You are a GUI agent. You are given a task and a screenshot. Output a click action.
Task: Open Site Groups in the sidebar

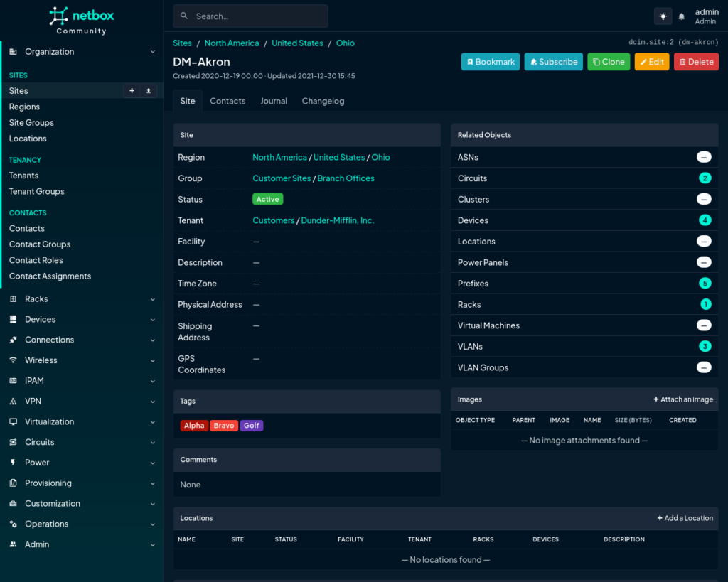(x=31, y=122)
